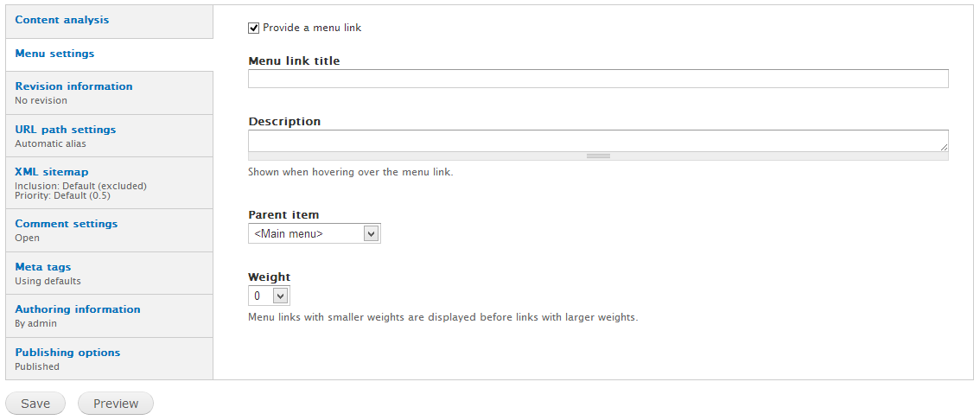This screenshot has width=980, height=420.
Task: Click the Parent item dropdown arrow
Action: pyautogui.click(x=371, y=233)
